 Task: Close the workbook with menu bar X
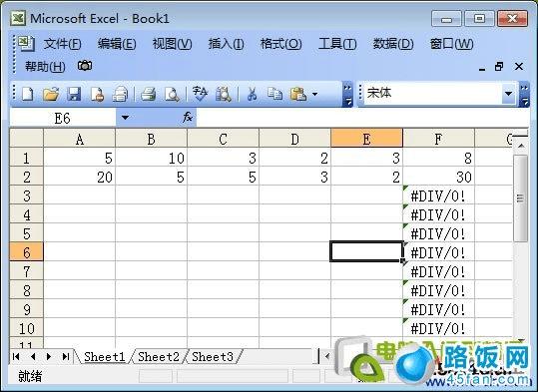[x=519, y=66]
